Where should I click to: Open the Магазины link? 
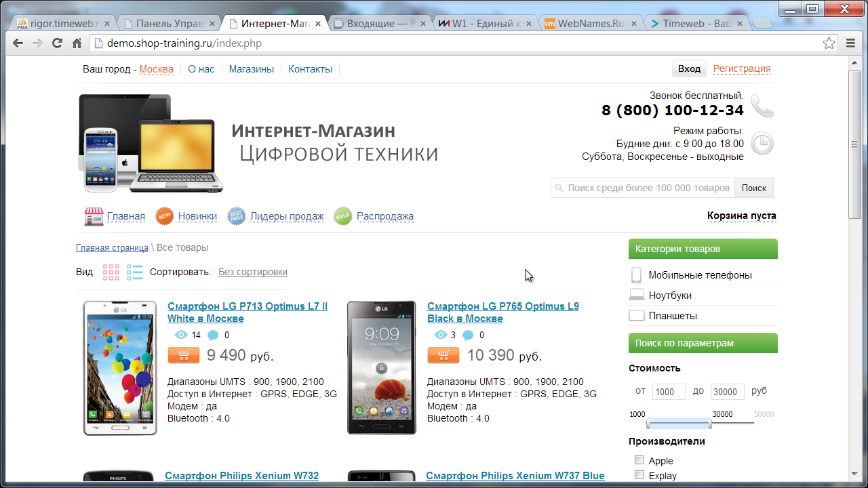[252, 69]
